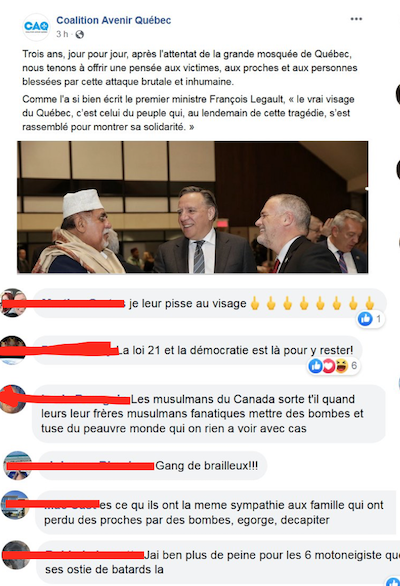
Task: Click the like reaction under the last comment
Action: tap(393, 582)
